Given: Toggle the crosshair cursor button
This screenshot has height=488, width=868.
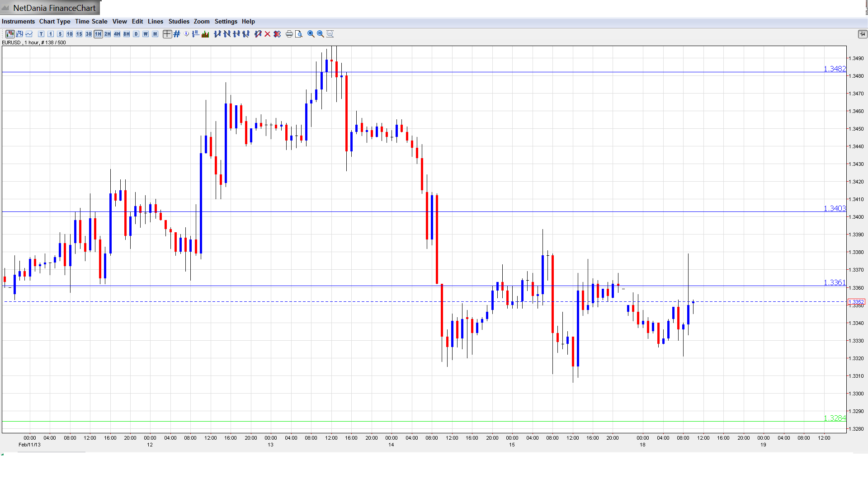Looking at the screenshot, I should tap(167, 34).
